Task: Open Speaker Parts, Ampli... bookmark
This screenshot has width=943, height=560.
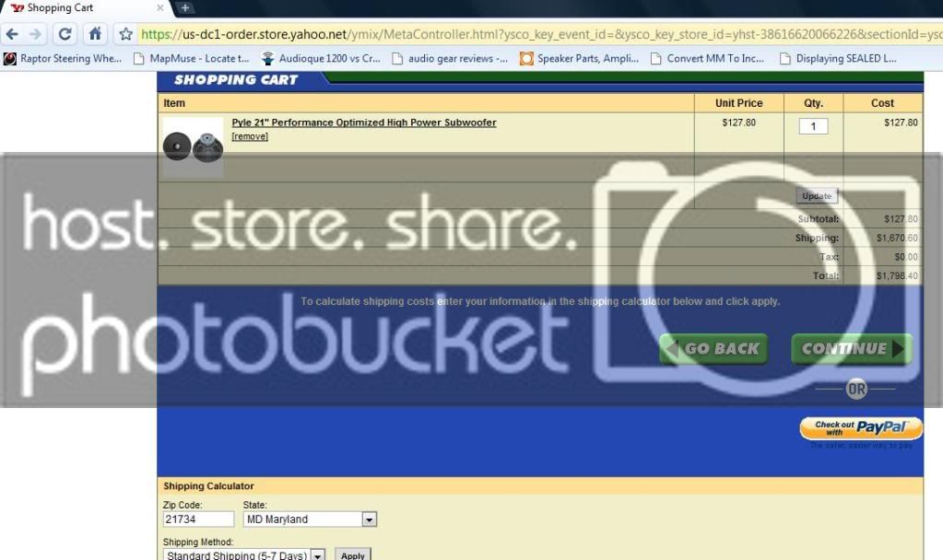Action: point(579,58)
